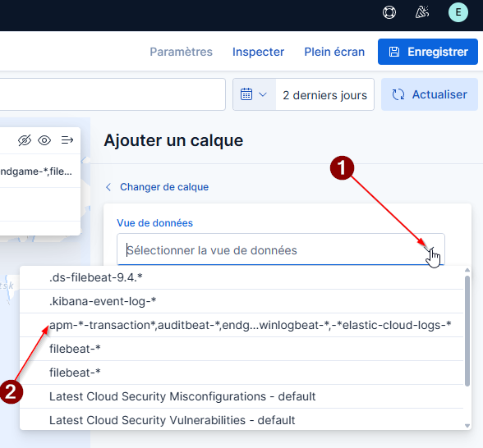Click the refresh arrows icon in Actualiser
Screen dimensions: 483x448
tap(398, 94)
